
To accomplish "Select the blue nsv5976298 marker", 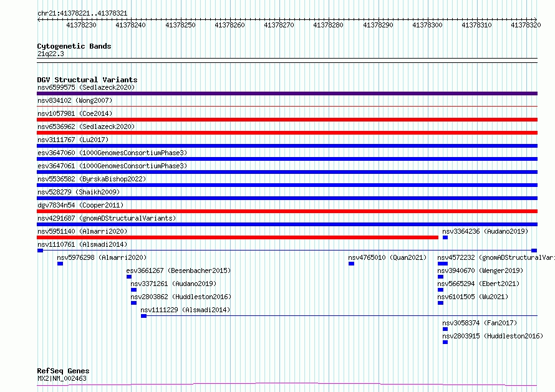I will 60,264.
